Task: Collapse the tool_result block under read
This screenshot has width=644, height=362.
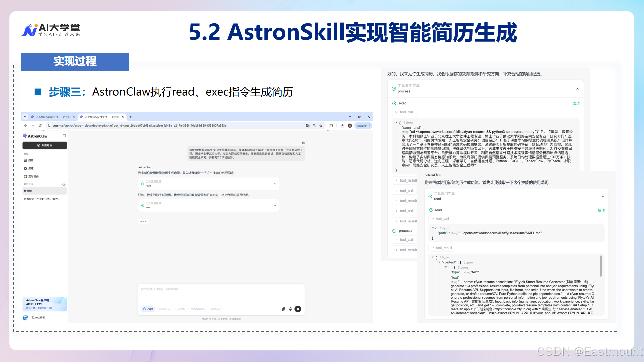Action: click(442, 248)
